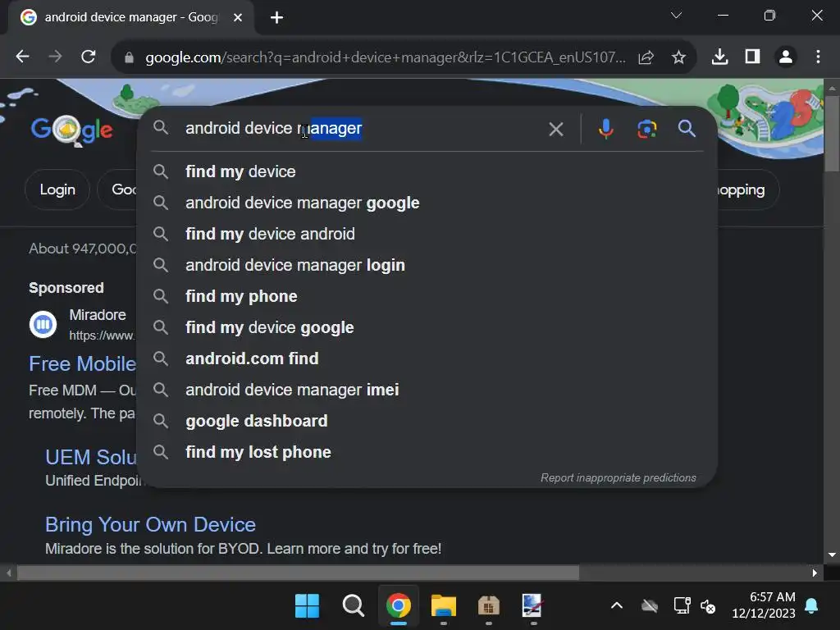840x630 pixels.
Task: Bookmark this page with the star icon
Action: (678, 57)
